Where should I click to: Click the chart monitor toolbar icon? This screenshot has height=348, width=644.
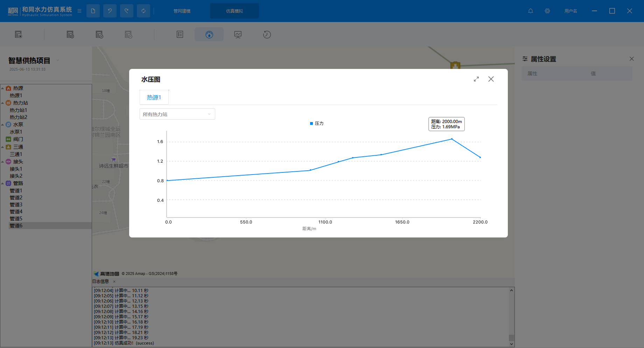(x=238, y=35)
